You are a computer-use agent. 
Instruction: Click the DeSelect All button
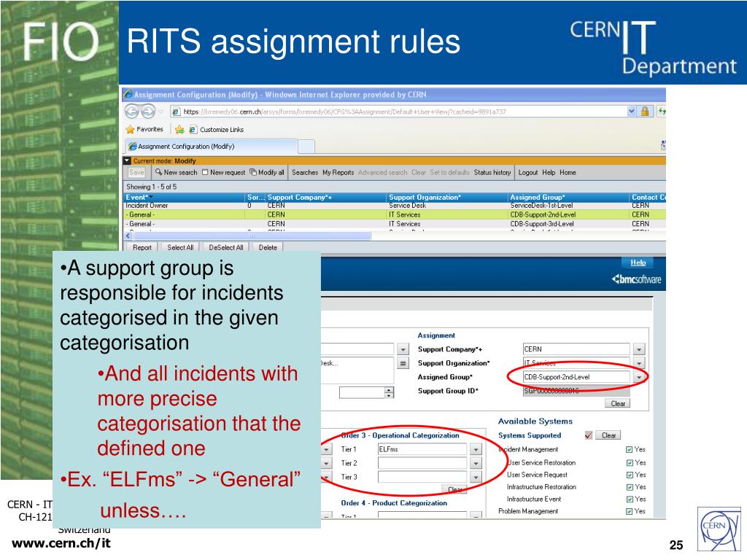226,247
